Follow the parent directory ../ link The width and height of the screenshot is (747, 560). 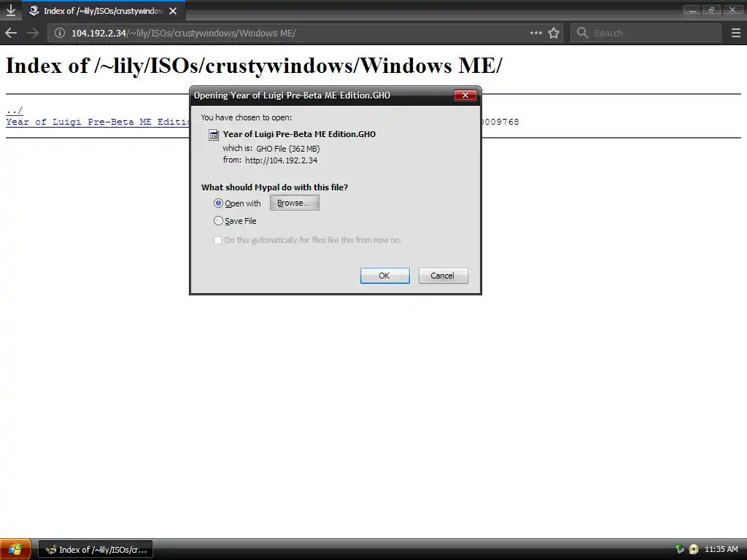pos(15,111)
